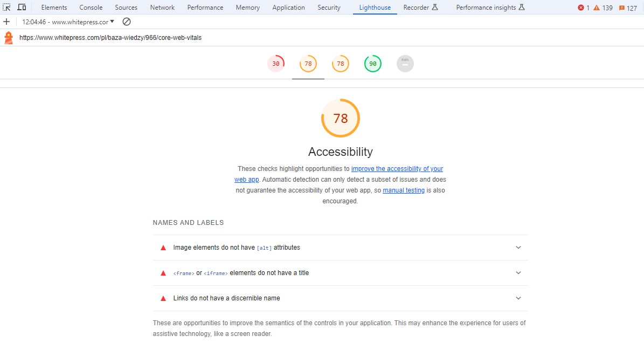Open the Security tab

pyautogui.click(x=329, y=8)
